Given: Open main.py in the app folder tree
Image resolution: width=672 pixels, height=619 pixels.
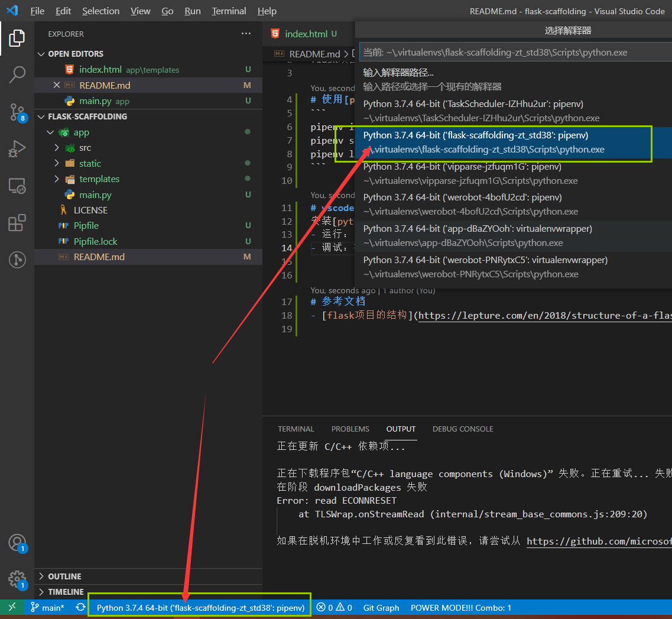Looking at the screenshot, I should click(148, 195).
